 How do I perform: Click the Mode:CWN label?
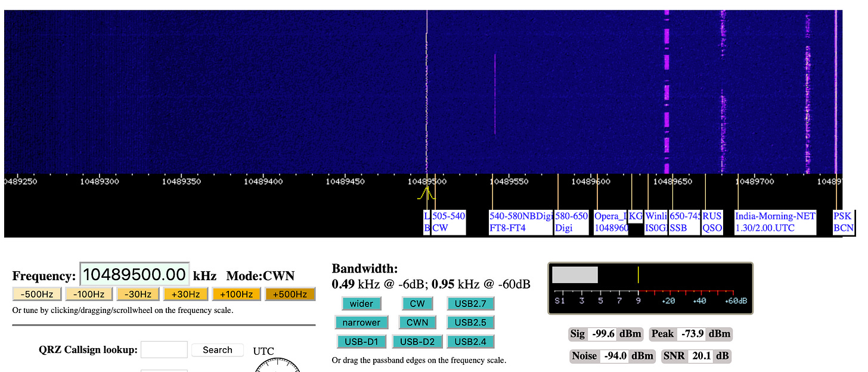pos(260,276)
